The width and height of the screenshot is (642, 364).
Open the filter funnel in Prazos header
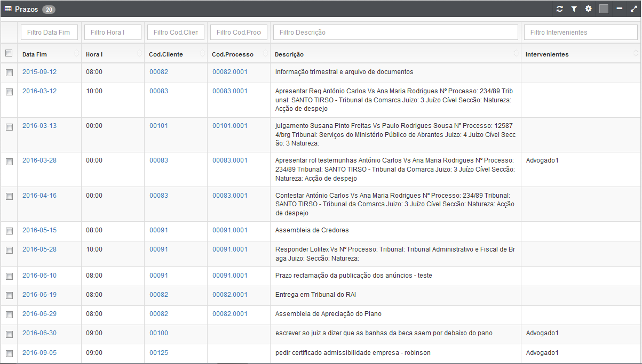(574, 9)
